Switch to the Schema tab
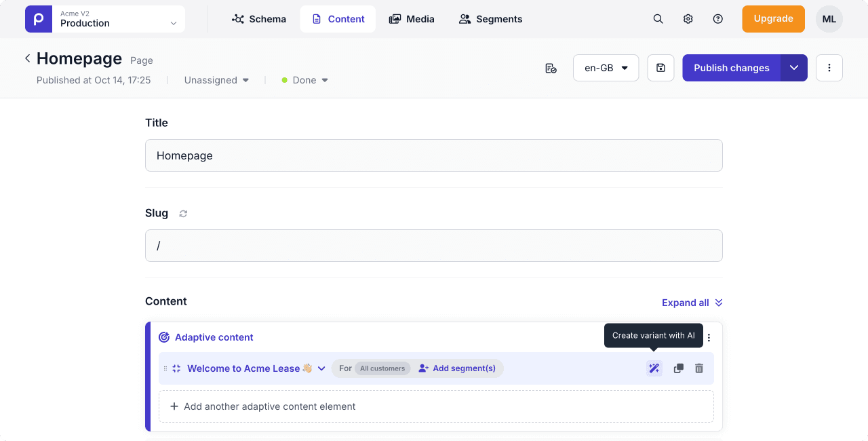This screenshot has width=868, height=441. (259, 19)
